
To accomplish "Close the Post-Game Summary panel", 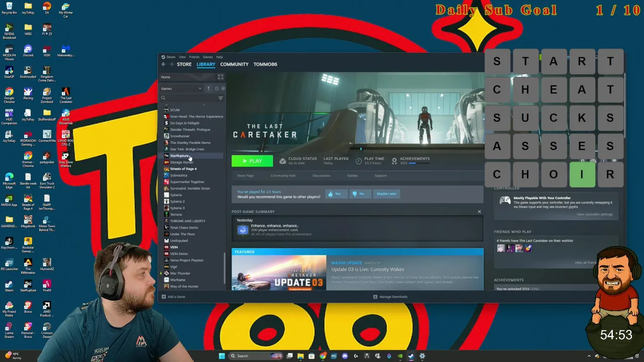I will click(479, 212).
